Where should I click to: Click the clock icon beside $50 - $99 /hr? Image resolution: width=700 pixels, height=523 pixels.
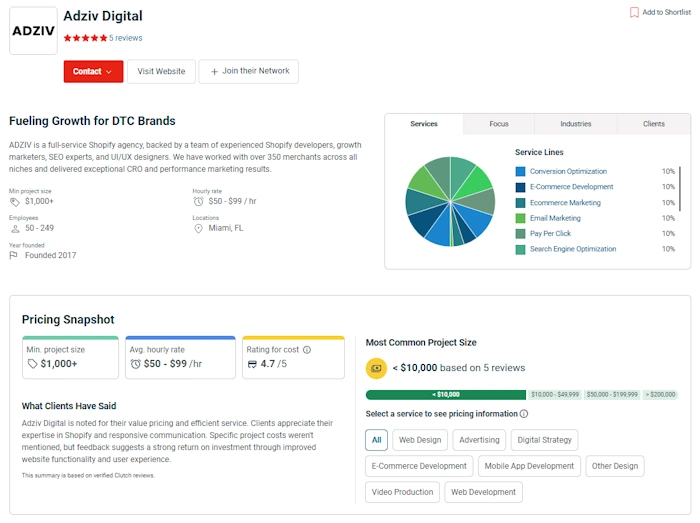(x=135, y=364)
